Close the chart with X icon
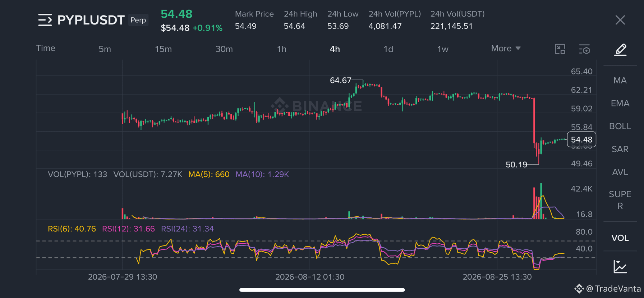The height and width of the screenshot is (298, 644). (x=620, y=20)
